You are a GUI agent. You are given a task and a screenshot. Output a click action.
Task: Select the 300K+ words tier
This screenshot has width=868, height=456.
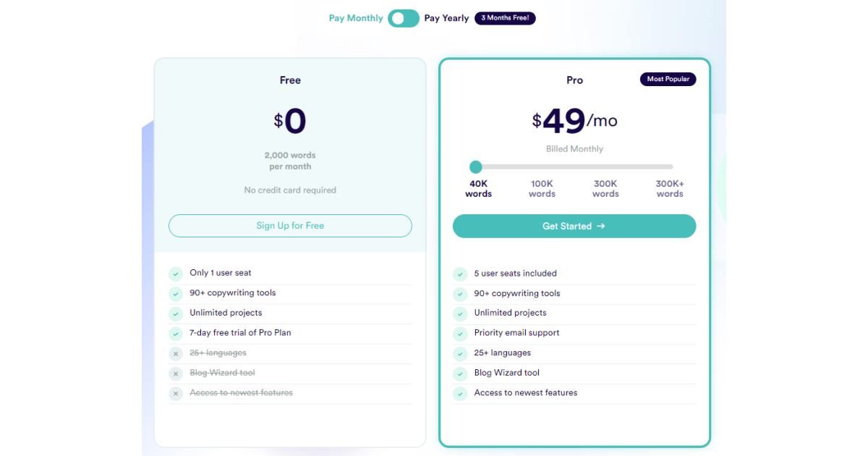tap(670, 189)
